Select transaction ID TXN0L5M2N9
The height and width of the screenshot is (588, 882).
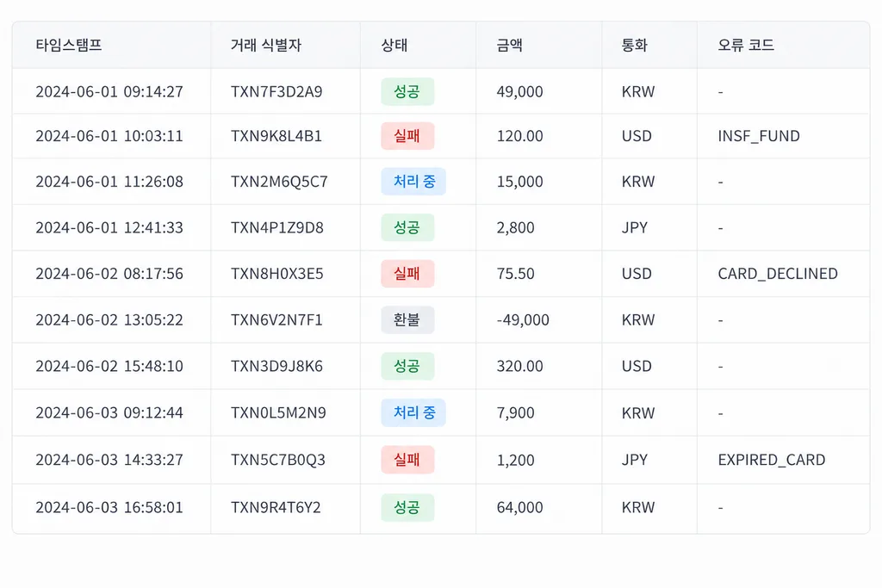tap(278, 412)
